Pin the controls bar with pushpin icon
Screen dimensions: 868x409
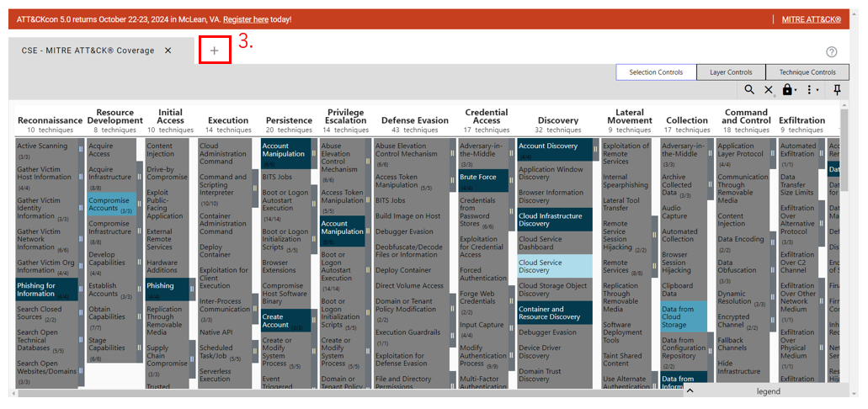pyautogui.click(x=837, y=90)
